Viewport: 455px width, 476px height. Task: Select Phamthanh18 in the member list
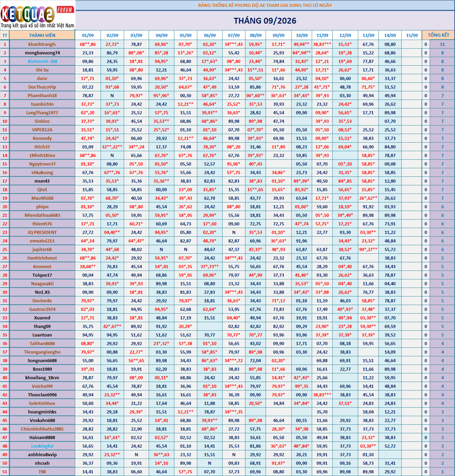42,95
